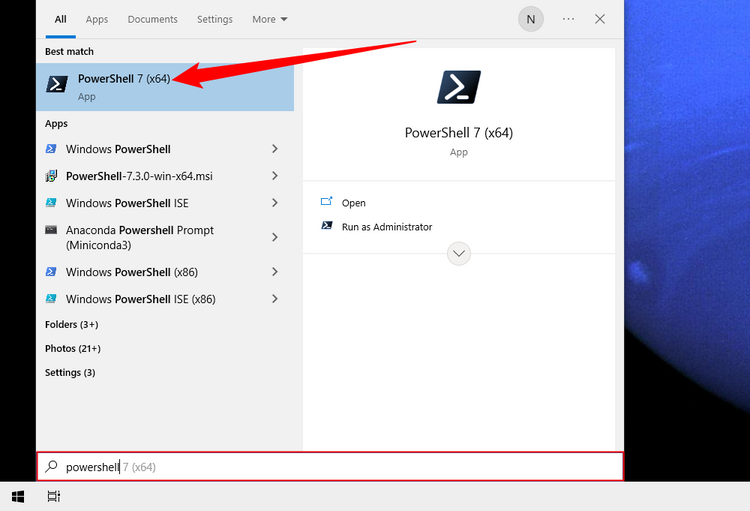Image resolution: width=750 pixels, height=511 pixels.
Task: Click the Windows PowerShell ISE icon
Action: point(51,203)
